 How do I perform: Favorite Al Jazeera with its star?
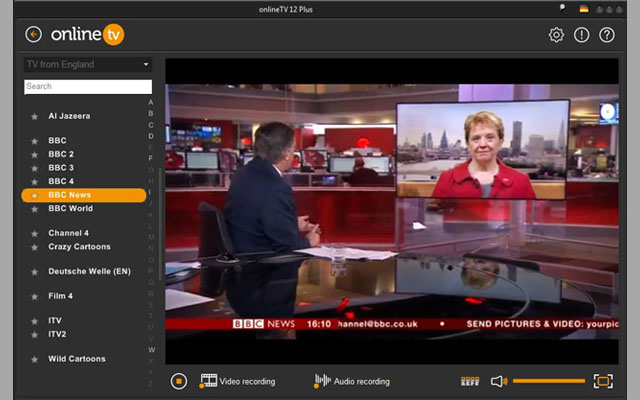point(35,117)
